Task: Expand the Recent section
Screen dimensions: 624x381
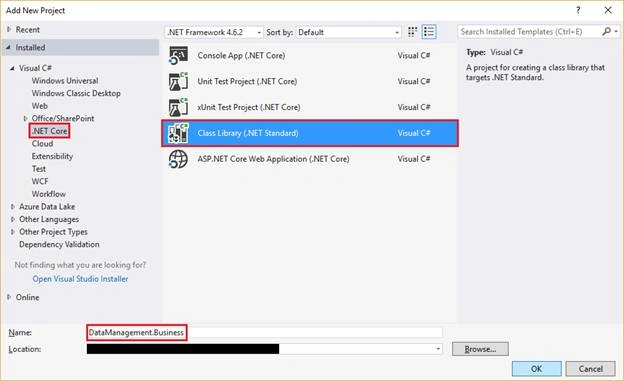Action: [x=9, y=29]
